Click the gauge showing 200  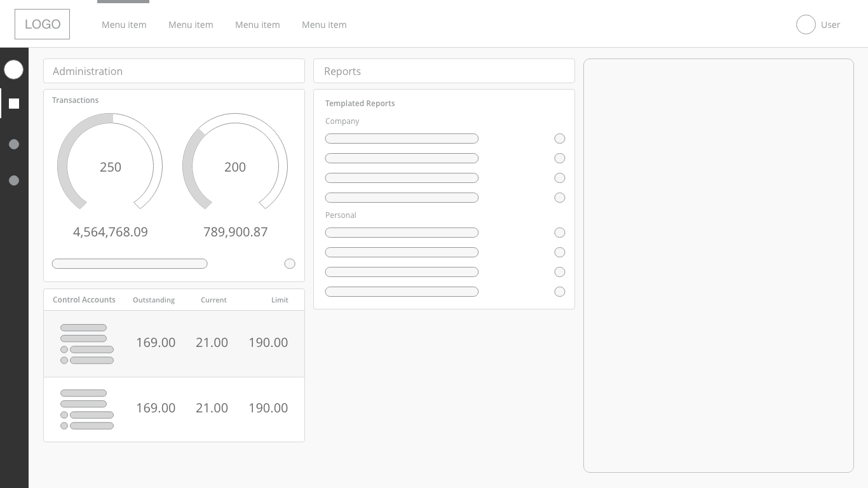[235, 161]
